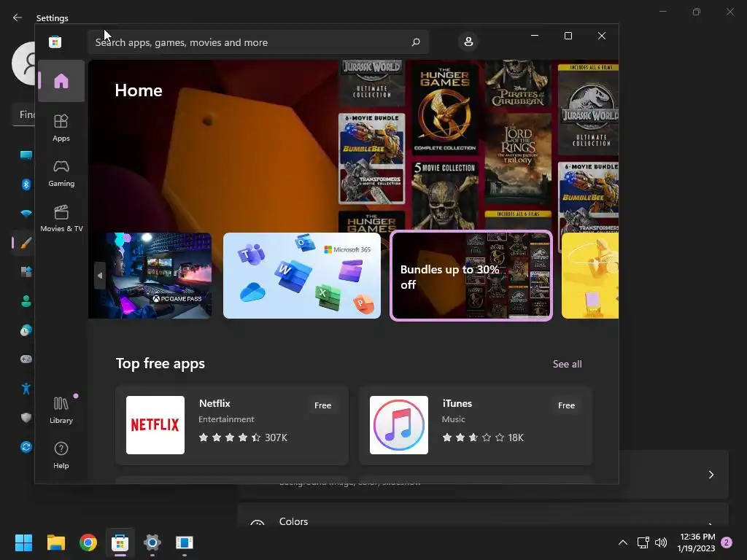Screen dimensions: 747x560
Task: Open notification badge in taskbar
Action: (727, 542)
